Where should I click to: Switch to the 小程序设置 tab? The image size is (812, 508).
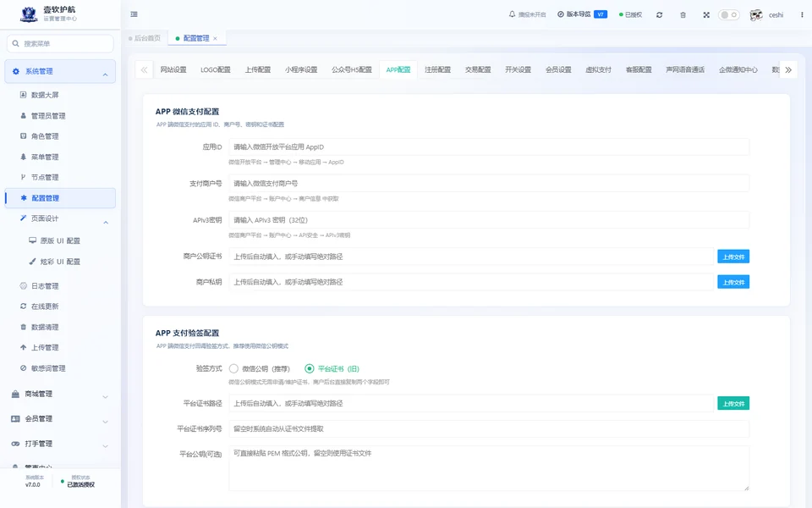coord(301,69)
